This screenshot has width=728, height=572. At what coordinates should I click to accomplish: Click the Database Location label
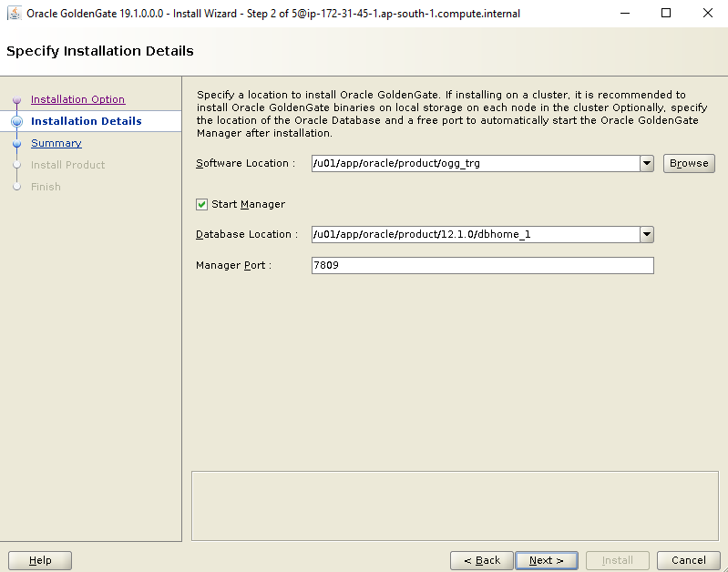coord(247,234)
